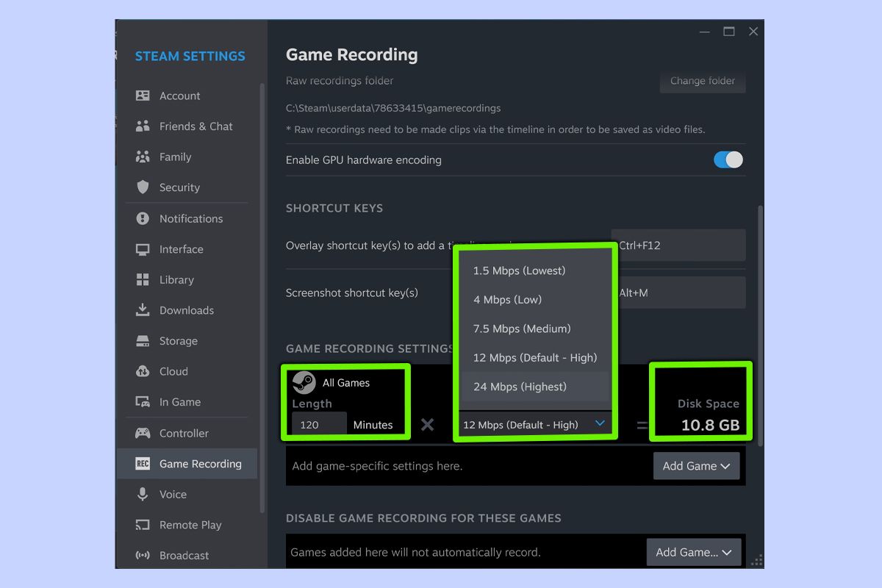Toggle Enable GPU hardware encoding off
The image size is (882, 588).
[728, 159]
